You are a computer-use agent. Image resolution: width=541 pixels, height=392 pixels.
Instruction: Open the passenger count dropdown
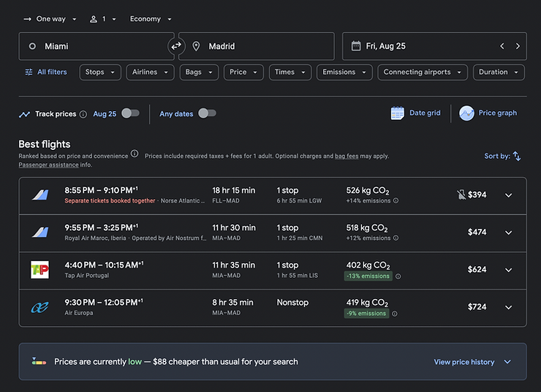[x=103, y=19]
